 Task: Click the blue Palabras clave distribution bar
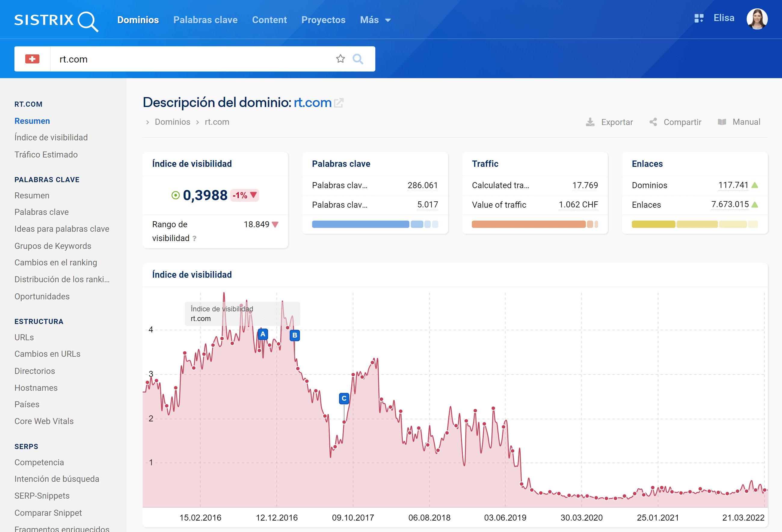click(x=360, y=224)
